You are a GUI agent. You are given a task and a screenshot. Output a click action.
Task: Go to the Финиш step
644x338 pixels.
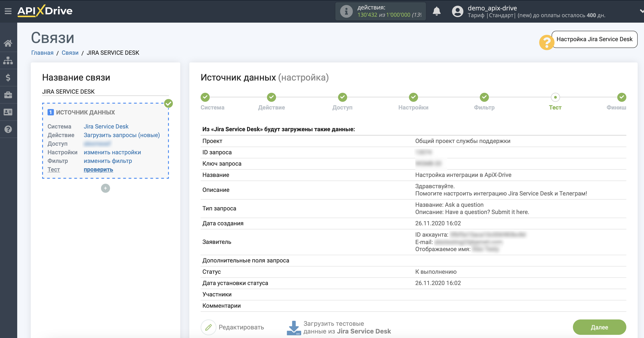[x=622, y=98]
